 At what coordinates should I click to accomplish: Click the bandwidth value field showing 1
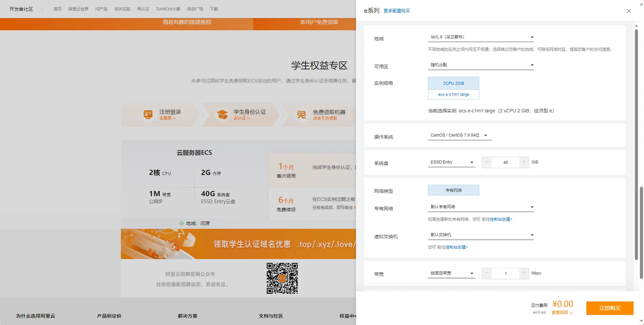pyautogui.click(x=505, y=273)
